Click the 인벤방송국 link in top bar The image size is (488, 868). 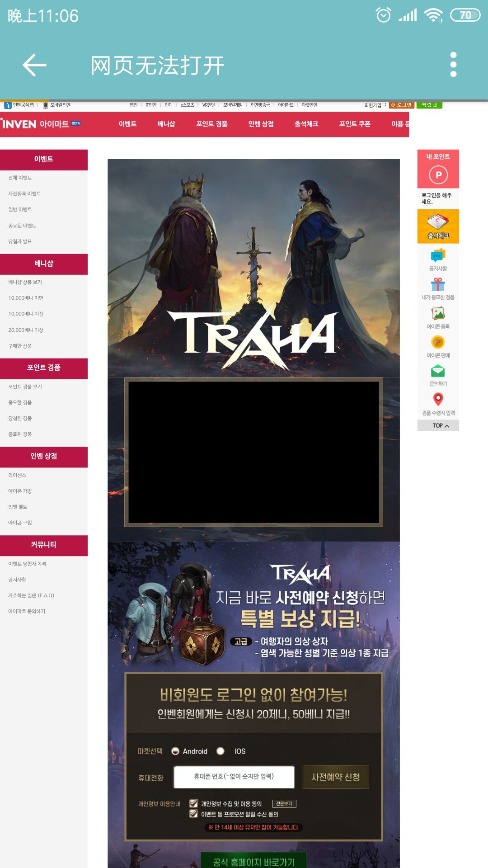(x=260, y=105)
